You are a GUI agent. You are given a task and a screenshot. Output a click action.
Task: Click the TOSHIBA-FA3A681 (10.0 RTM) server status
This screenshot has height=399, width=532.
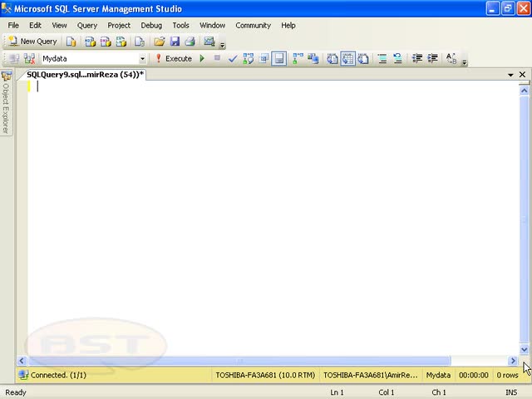pyautogui.click(x=265, y=375)
